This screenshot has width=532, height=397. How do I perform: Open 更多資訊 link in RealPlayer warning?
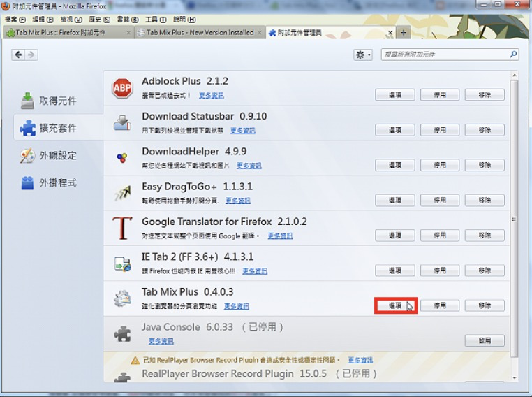(360, 360)
